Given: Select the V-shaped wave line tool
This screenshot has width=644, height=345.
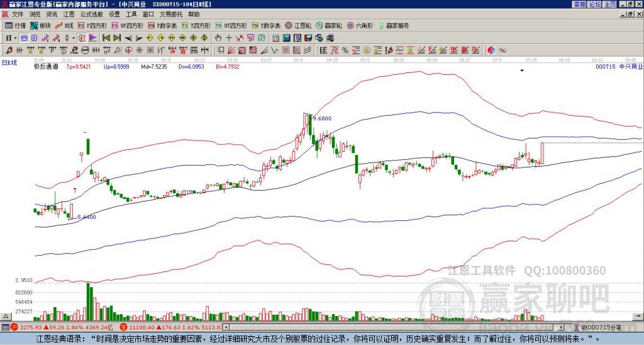Looking at the screenshot, I should point(274,50).
